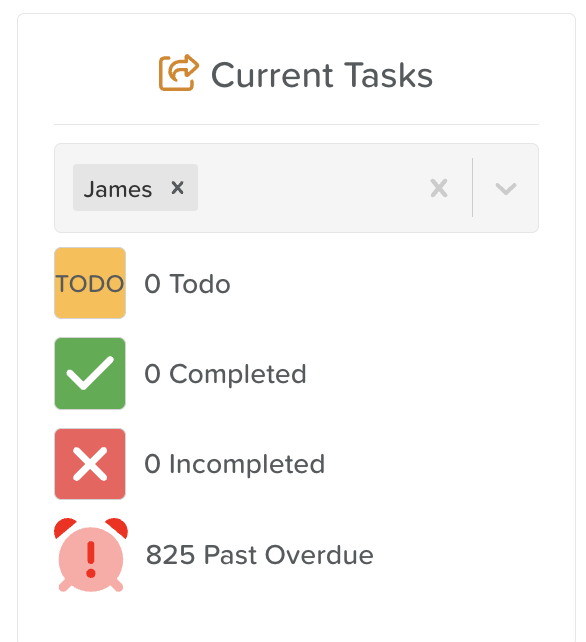Click the horizontal divider under Current Tasks
The height and width of the screenshot is (642, 586).
(x=296, y=124)
